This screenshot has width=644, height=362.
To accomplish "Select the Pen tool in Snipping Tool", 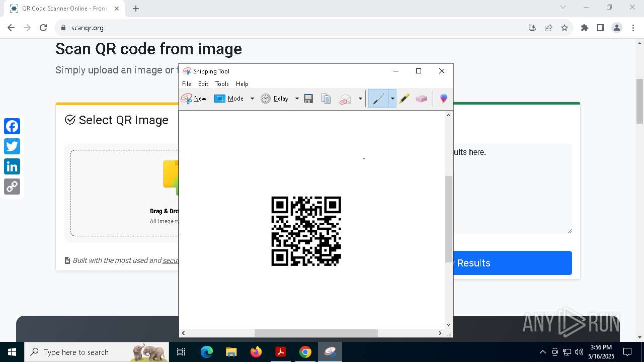I will (378, 99).
